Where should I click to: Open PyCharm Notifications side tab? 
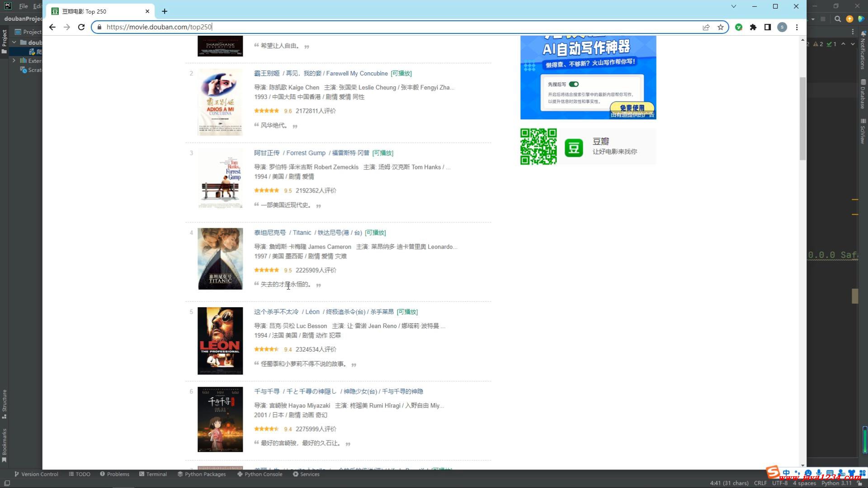[863, 50]
